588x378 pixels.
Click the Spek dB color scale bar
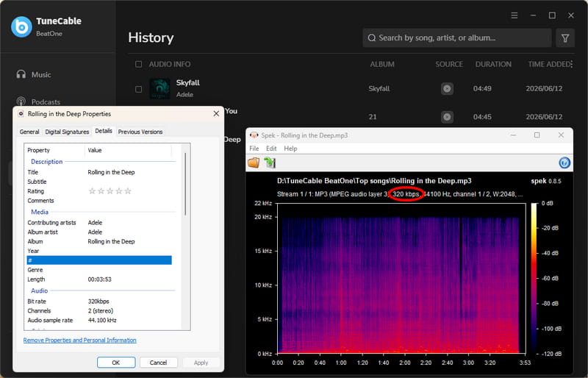[534, 278]
